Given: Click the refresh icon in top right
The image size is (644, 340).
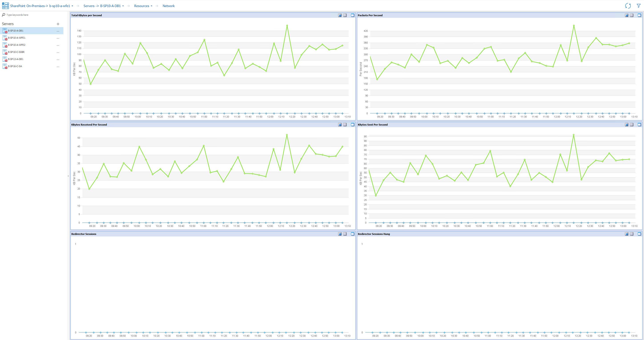Looking at the screenshot, I should 628,6.
